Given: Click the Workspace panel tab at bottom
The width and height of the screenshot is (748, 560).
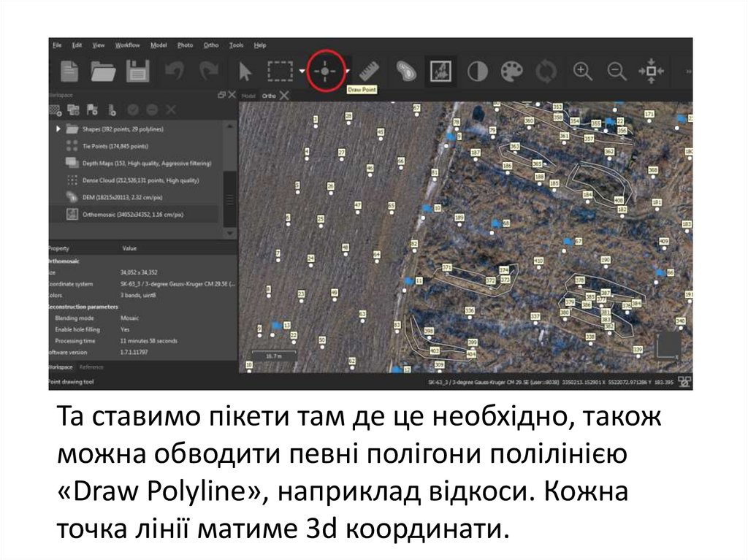Looking at the screenshot, I should [x=61, y=367].
